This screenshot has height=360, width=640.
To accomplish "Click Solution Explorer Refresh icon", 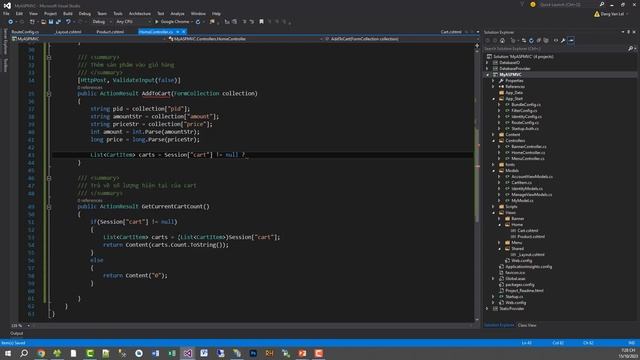I will click(x=531, y=40).
